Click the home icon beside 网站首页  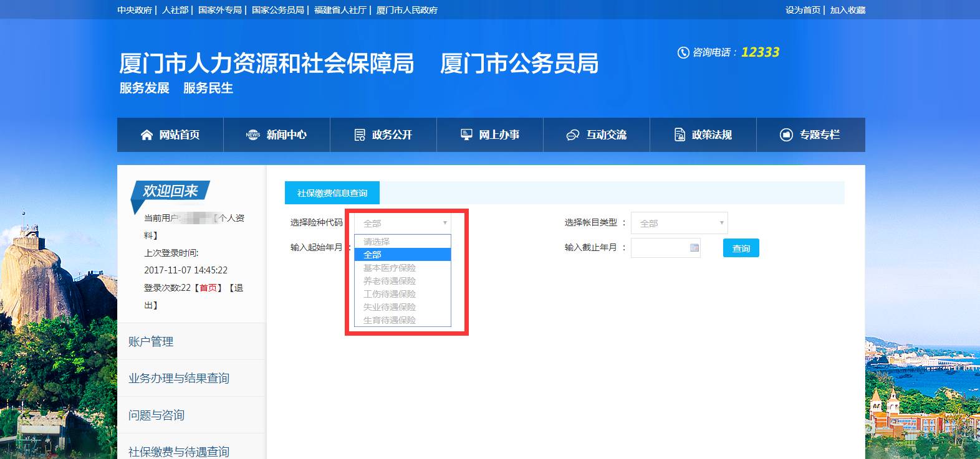147,135
